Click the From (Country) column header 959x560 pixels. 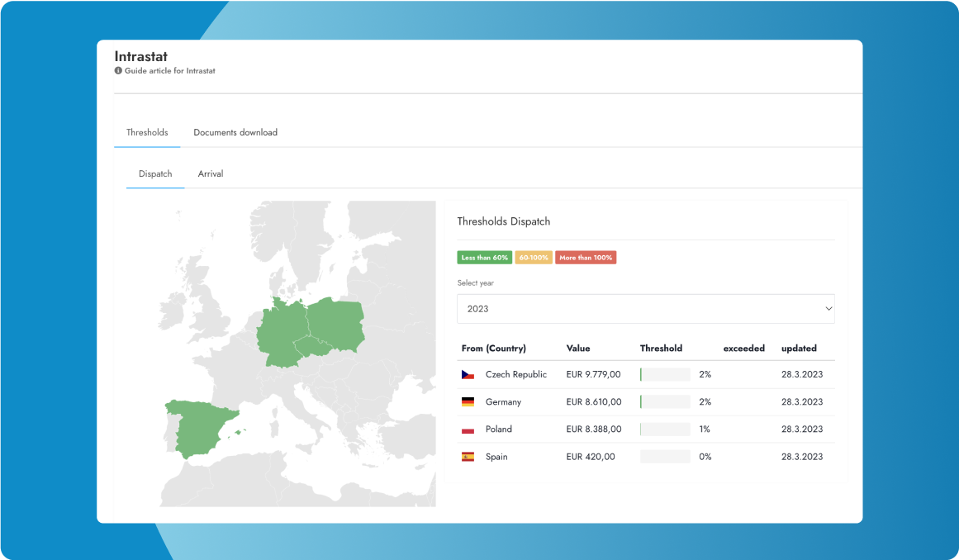tap(494, 349)
